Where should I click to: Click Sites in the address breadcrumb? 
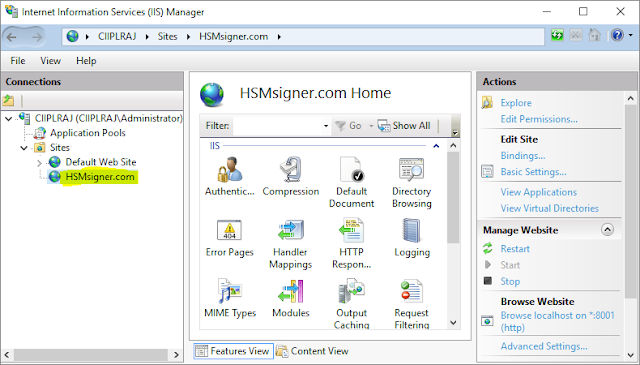pyautogui.click(x=168, y=36)
